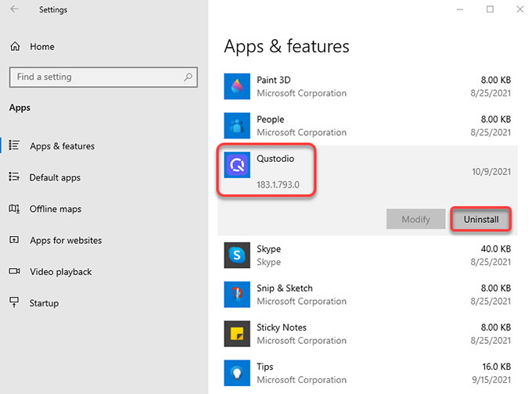The image size is (532, 394).
Task: Click the People app icon
Action: tap(237, 126)
